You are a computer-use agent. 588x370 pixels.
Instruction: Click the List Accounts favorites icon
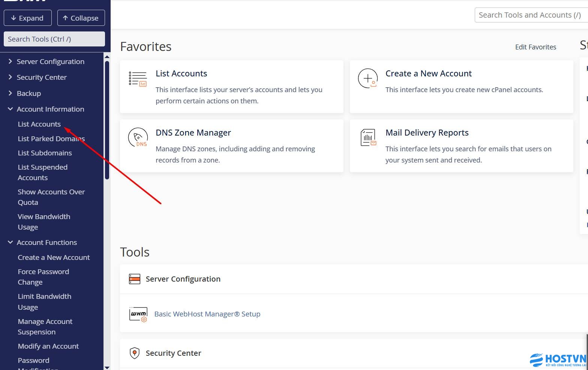click(x=138, y=79)
